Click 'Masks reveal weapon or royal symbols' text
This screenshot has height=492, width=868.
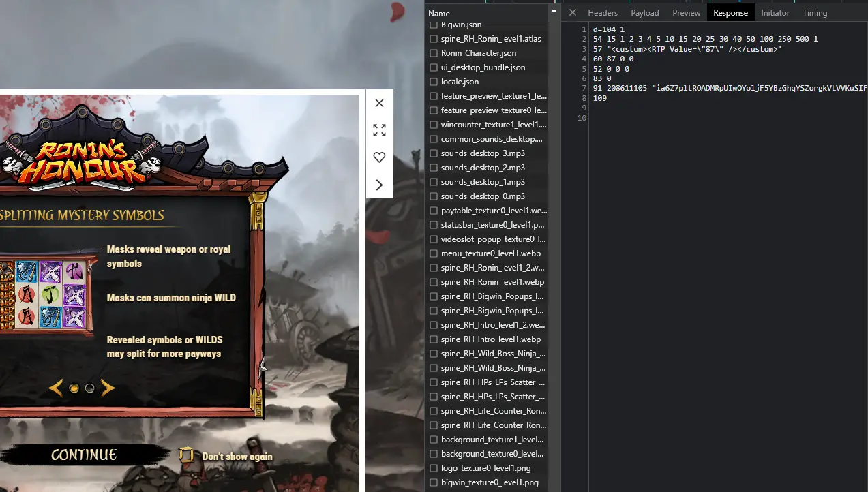tap(169, 257)
